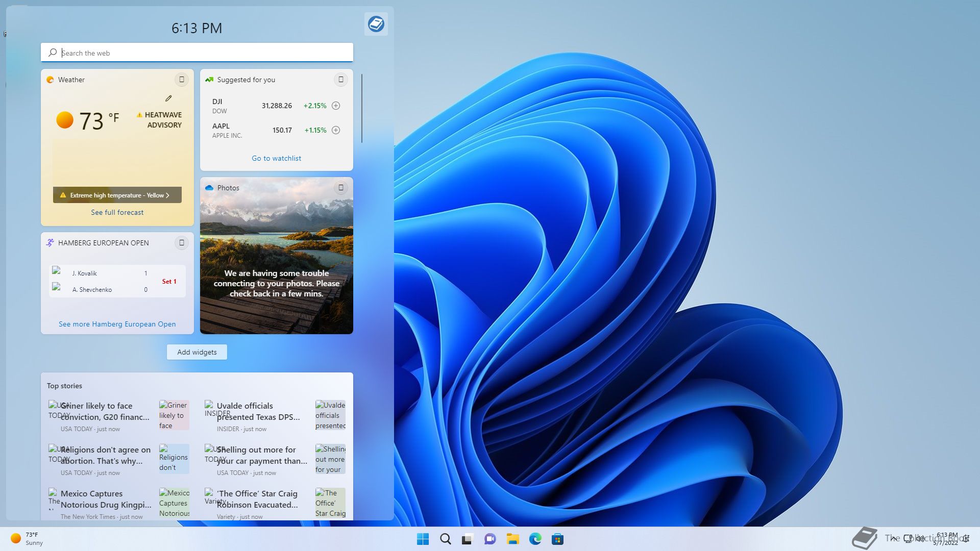The width and height of the screenshot is (980, 551).
Task: Add DJI to watchlist plus icon
Action: pos(336,106)
